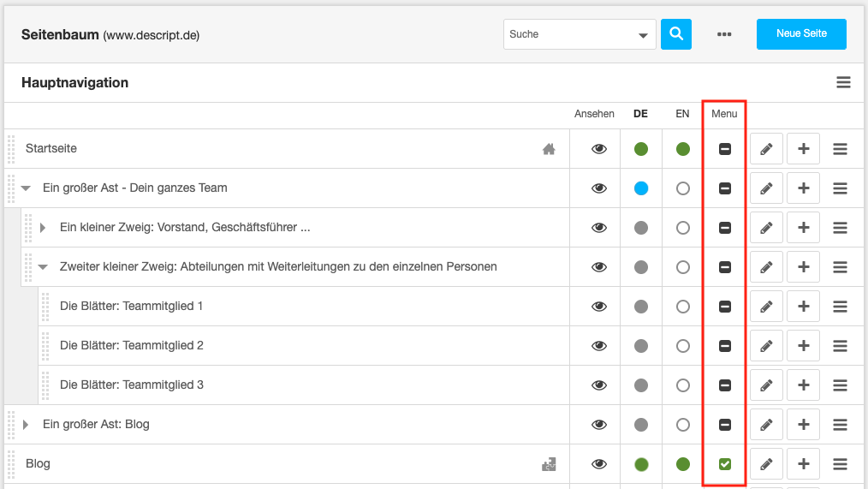Click the EN language column header
The height and width of the screenshot is (489, 868).
click(x=682, y=114)
